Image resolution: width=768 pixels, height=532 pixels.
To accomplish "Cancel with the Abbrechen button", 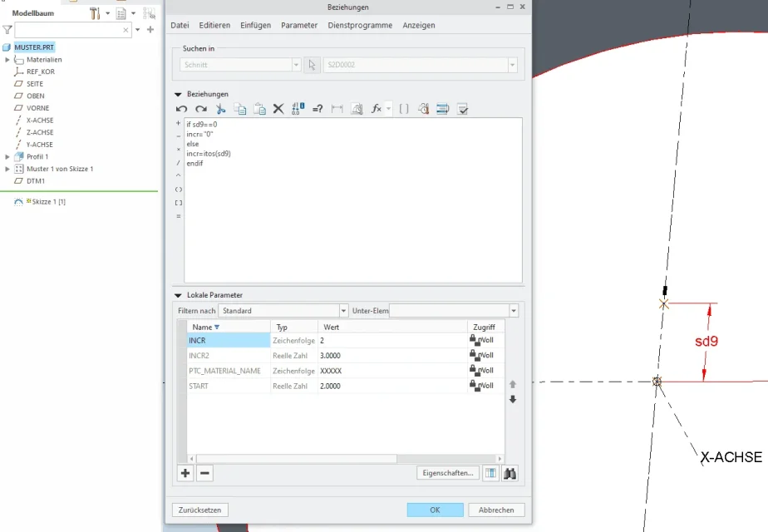I will 496,510.
